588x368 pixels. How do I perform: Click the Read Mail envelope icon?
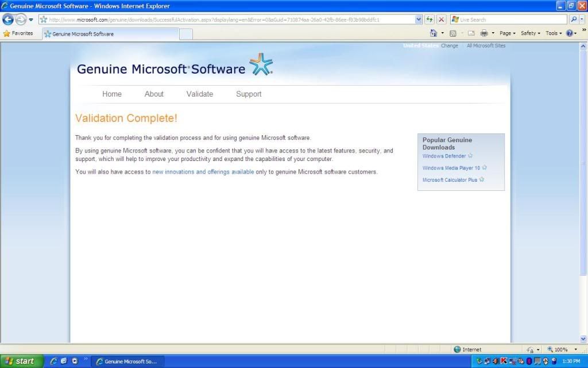point(471,33)
